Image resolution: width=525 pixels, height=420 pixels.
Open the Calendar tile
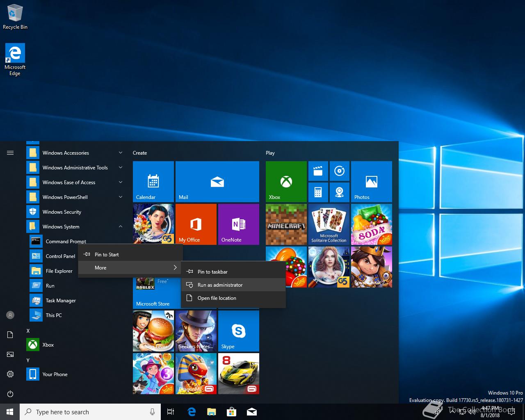pyautogui.click(x=153, y=182)
